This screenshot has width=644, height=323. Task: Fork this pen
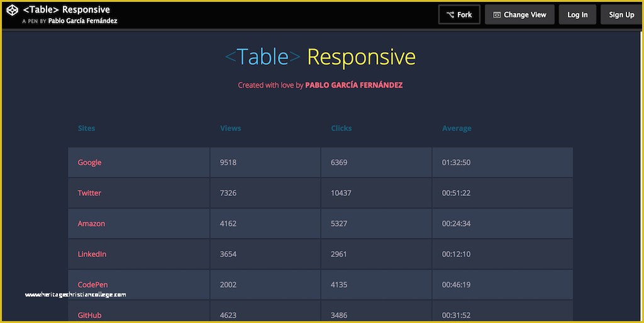[x=459, y=14]
